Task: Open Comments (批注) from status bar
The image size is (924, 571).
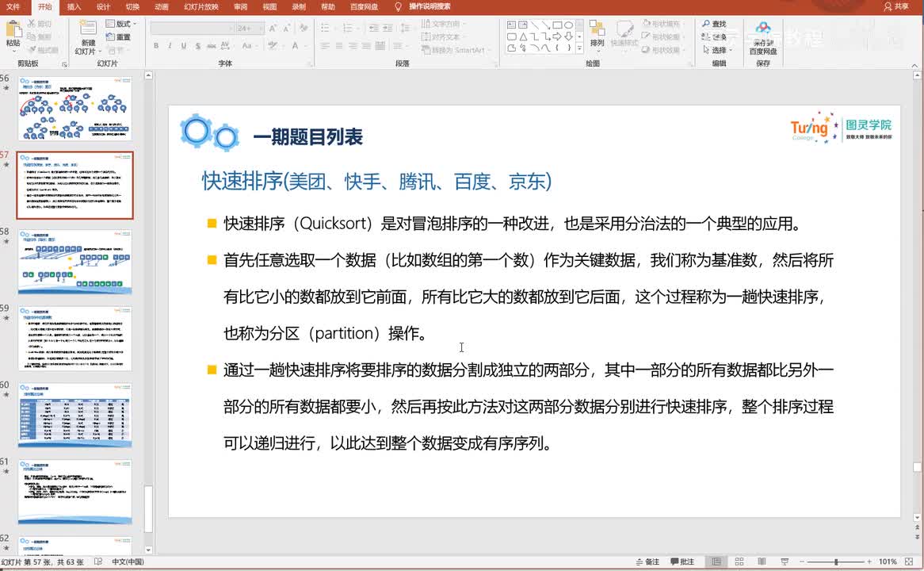Action: tap(682, 561)
